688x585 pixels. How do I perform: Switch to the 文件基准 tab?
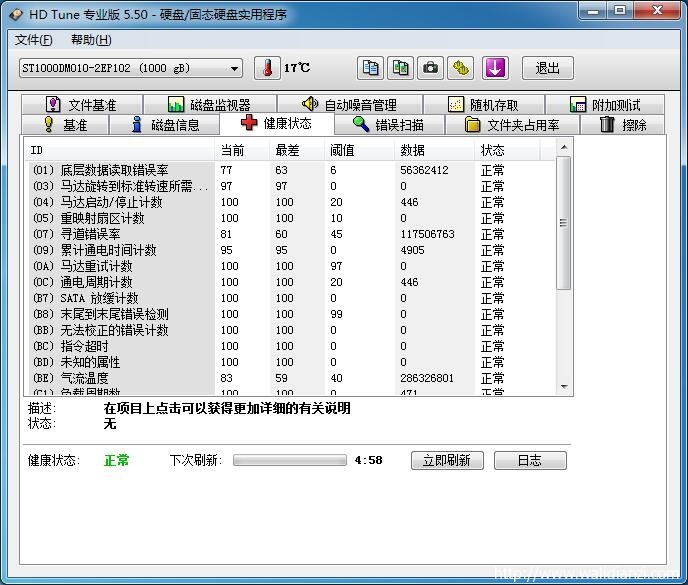tap(82, 104)
